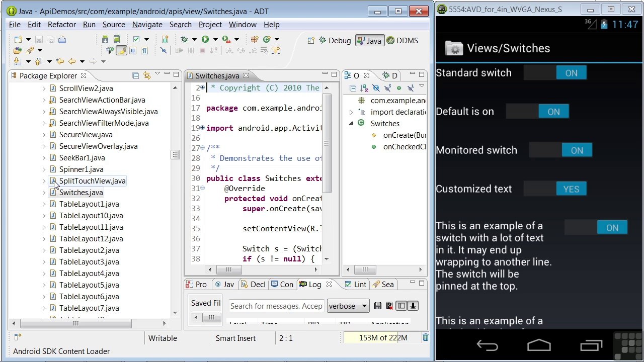This screenshot has width=644, height=362.
Task: Toggle Hide Non-Public Members in Outline
Action: click(x=399, y=88)
